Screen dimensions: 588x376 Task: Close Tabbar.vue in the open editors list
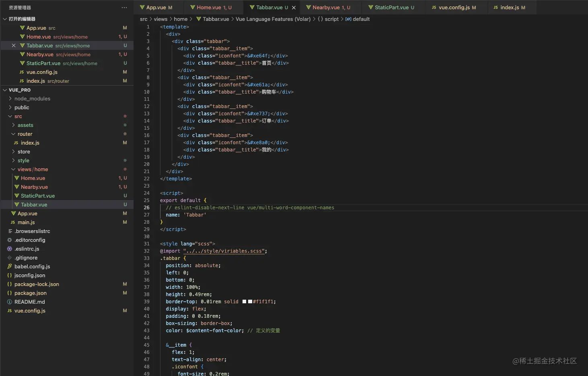(14, 45)
